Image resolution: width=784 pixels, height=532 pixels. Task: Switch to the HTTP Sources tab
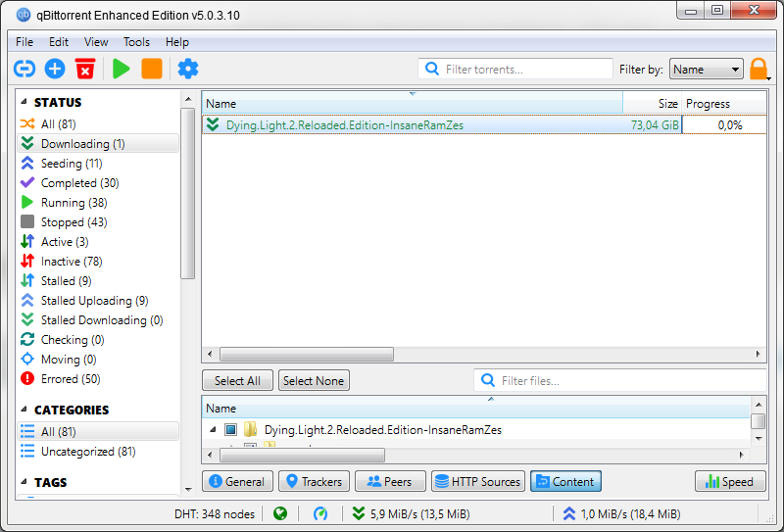click(x=478, y=481)
